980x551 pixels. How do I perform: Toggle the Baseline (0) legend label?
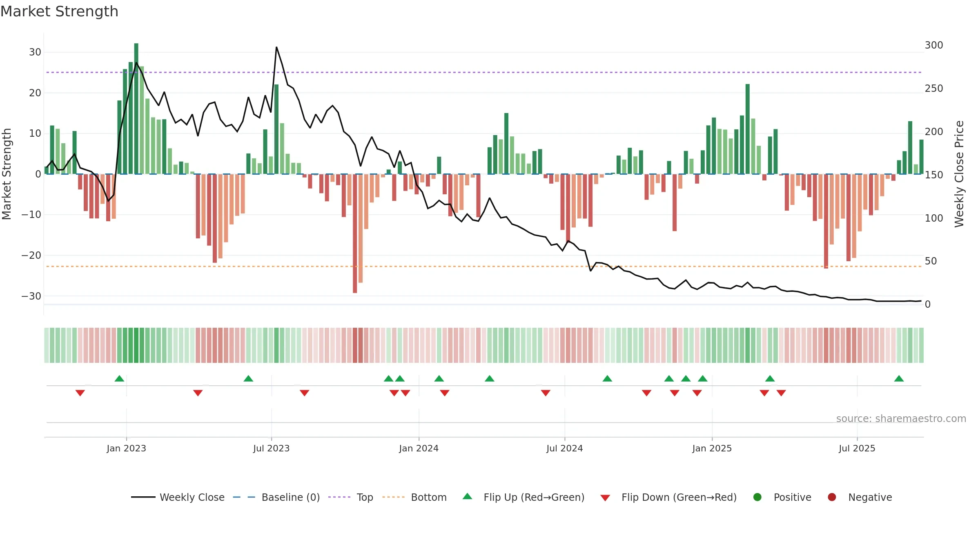click(291, 498)
